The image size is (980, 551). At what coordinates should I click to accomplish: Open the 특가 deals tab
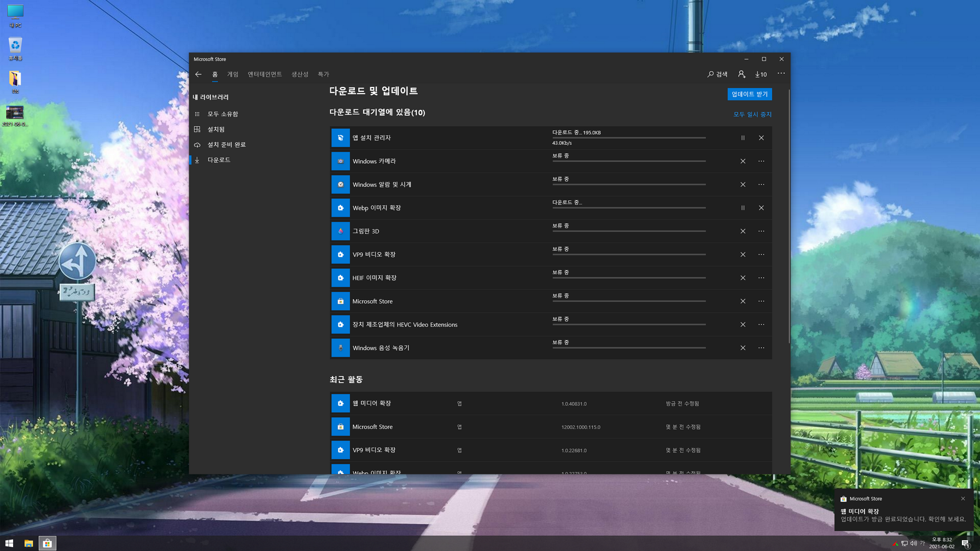324,74
